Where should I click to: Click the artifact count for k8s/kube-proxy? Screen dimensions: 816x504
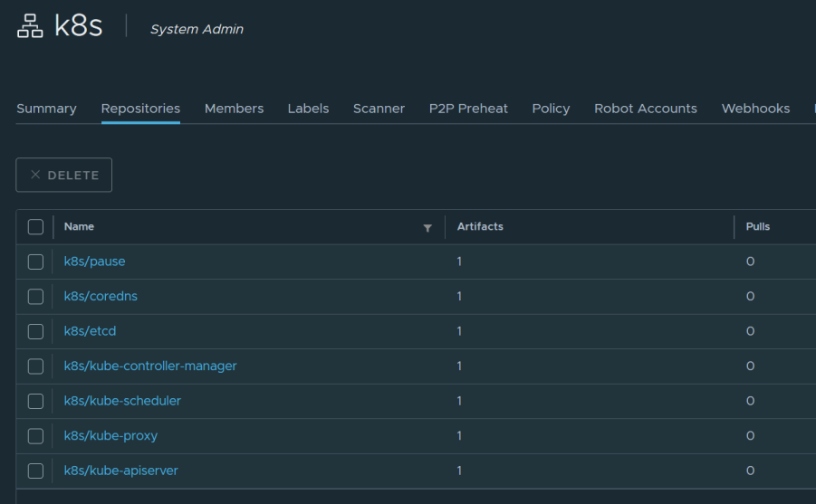click(x=459, y=435)
